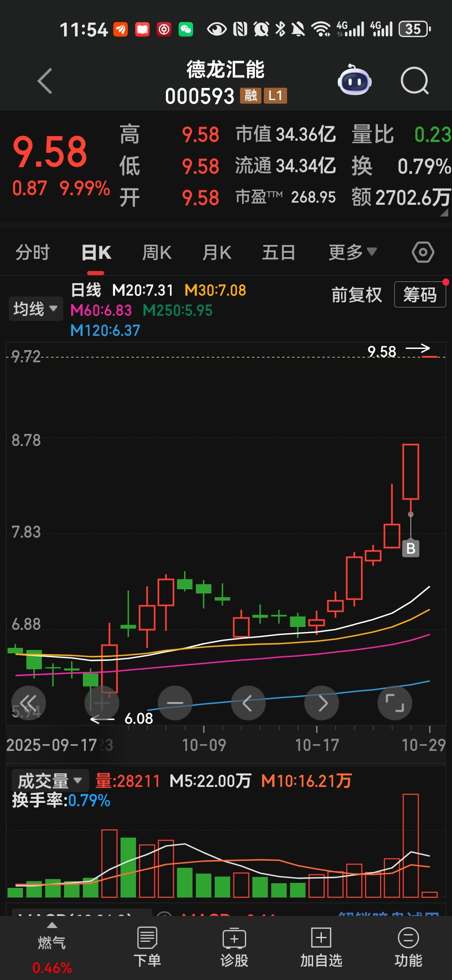The width and height of the screenshot is (452, 980).
Task: Expand 燃气 sector panel
Action: pos(52,947)
